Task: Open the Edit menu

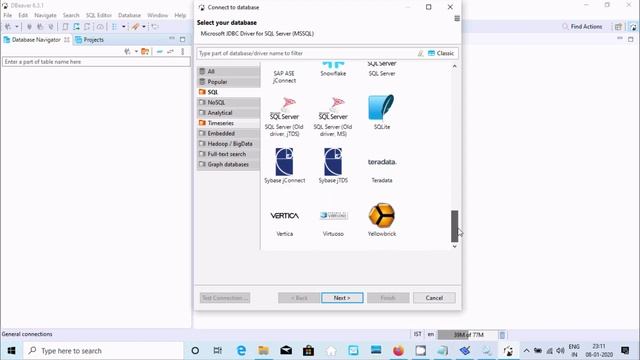Action: (x=23, y=15)
